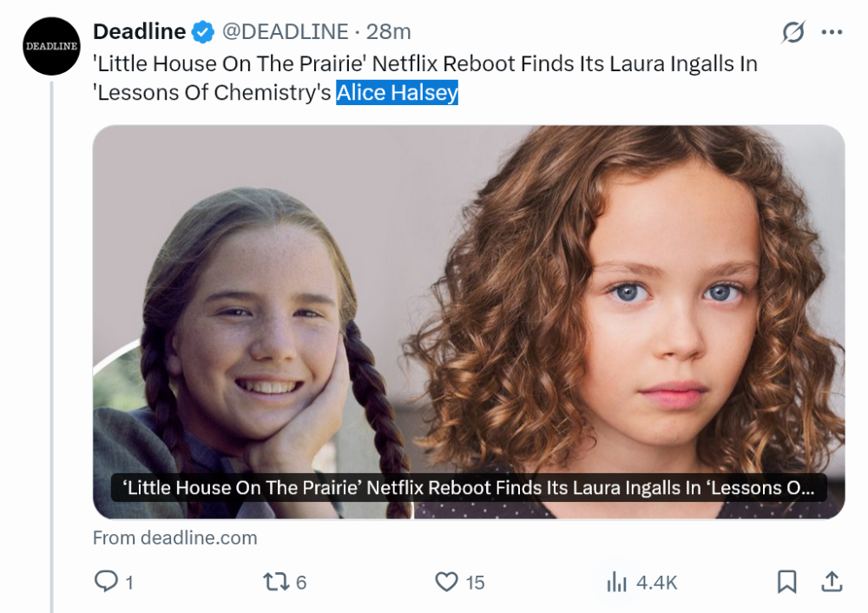The width and height of the screenshot is (868, 613).
Task: Open the @DEADLINE handle link
Action: click(x=285, y=32)
